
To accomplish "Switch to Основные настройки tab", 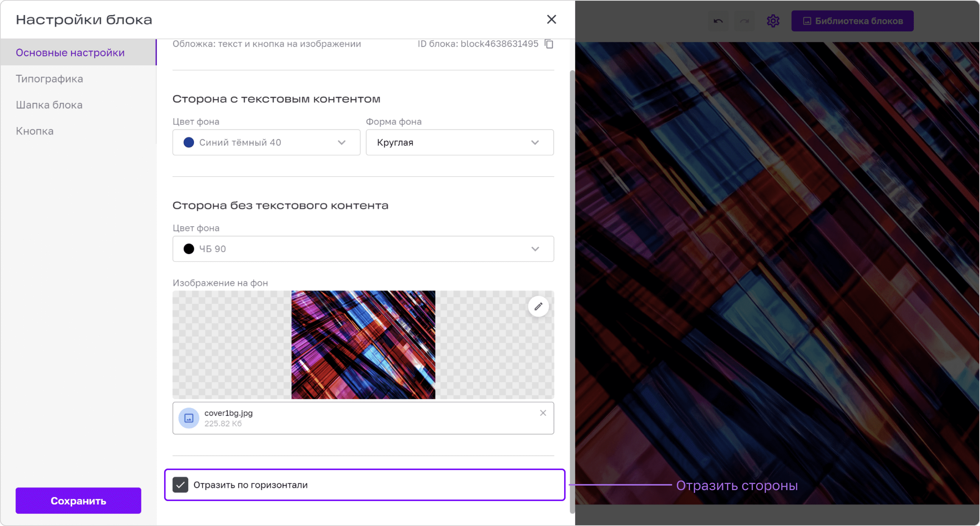I will click(x=78, y=53).
